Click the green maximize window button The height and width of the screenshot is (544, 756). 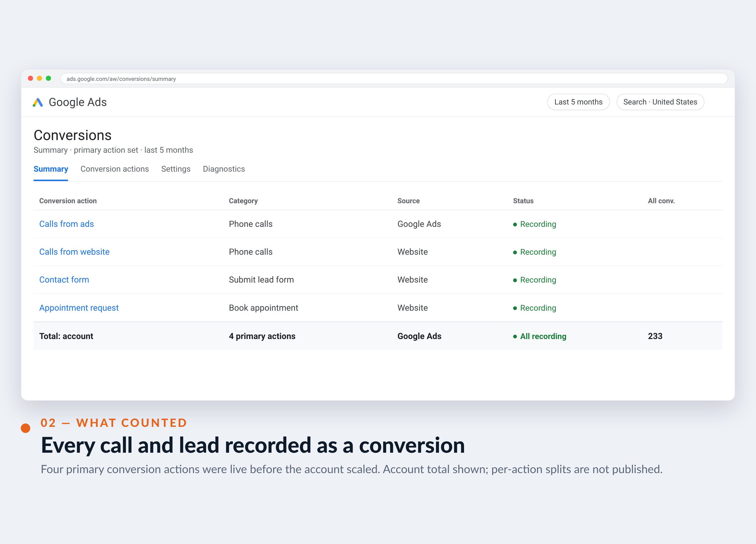(48, 78)
